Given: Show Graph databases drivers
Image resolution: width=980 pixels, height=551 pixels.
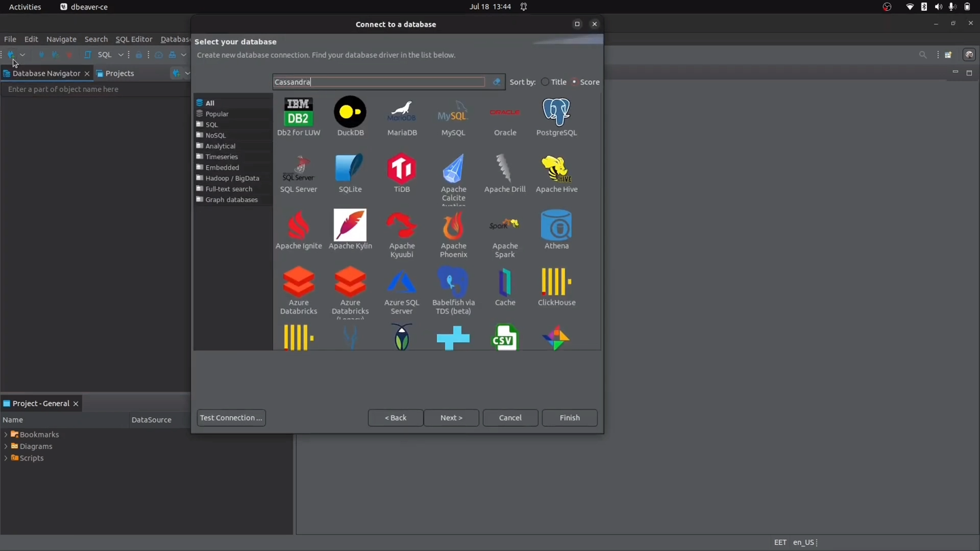Looking at the screenshot, I should [233, 200].
